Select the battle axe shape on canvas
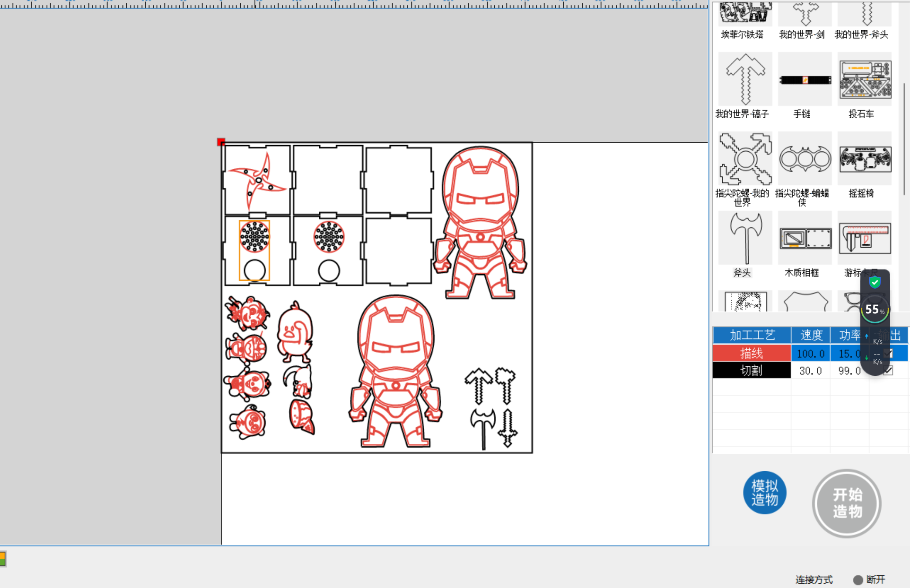Screen dimensions: 910x588 pyautogui.click(x=483, y=429)
